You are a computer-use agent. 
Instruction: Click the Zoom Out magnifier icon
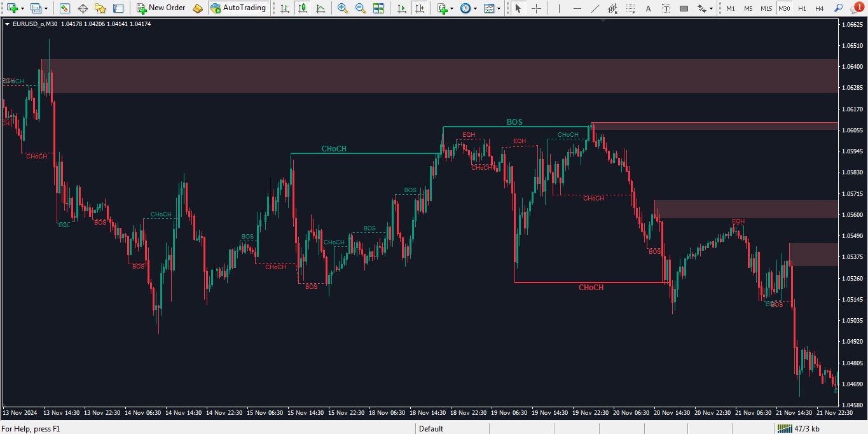[361, 8]
